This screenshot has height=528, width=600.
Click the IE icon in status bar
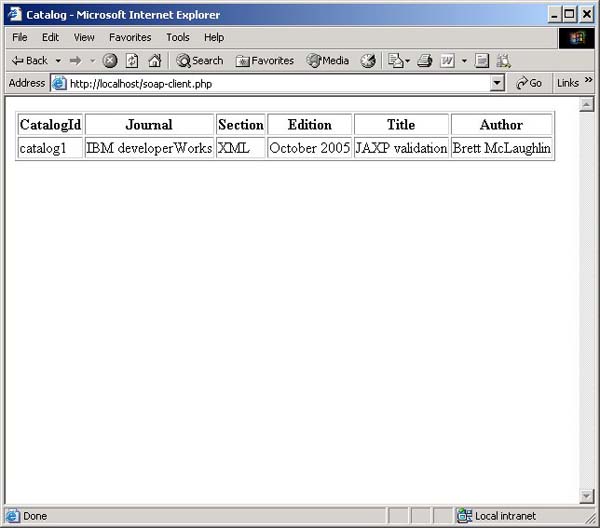point(12,516)
